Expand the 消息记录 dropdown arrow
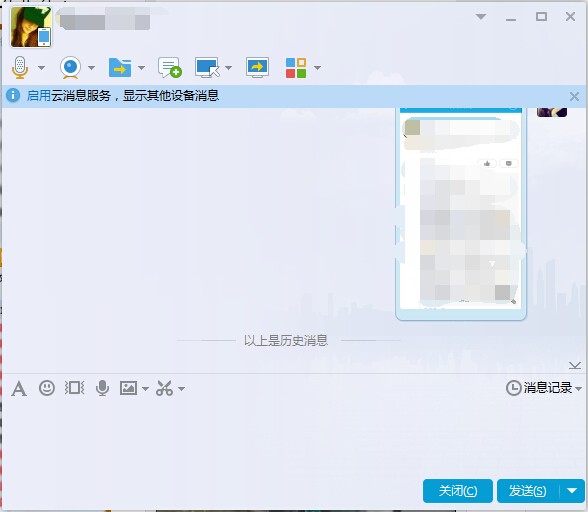This screenshot has width=588, height=512. click(578, 389)
